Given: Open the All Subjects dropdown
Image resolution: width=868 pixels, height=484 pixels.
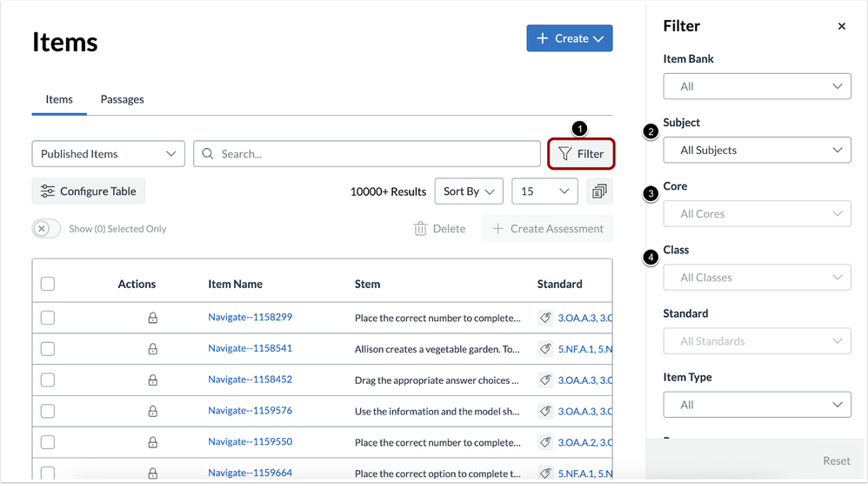Looking at the screenshot, I should point(757,150).
